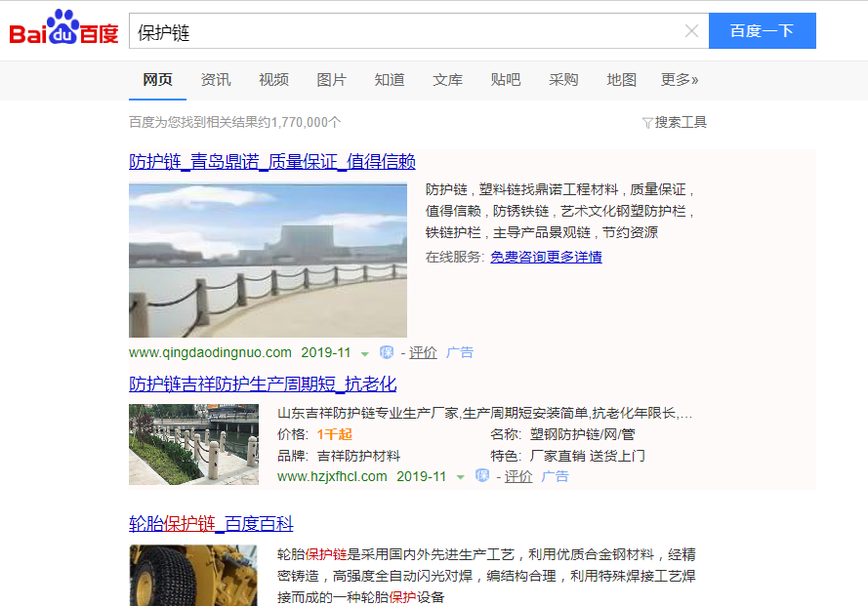The image size is (868, 606).
Task: Click the riverside bollard chain thumbnail
Action: tap(193, 444)
